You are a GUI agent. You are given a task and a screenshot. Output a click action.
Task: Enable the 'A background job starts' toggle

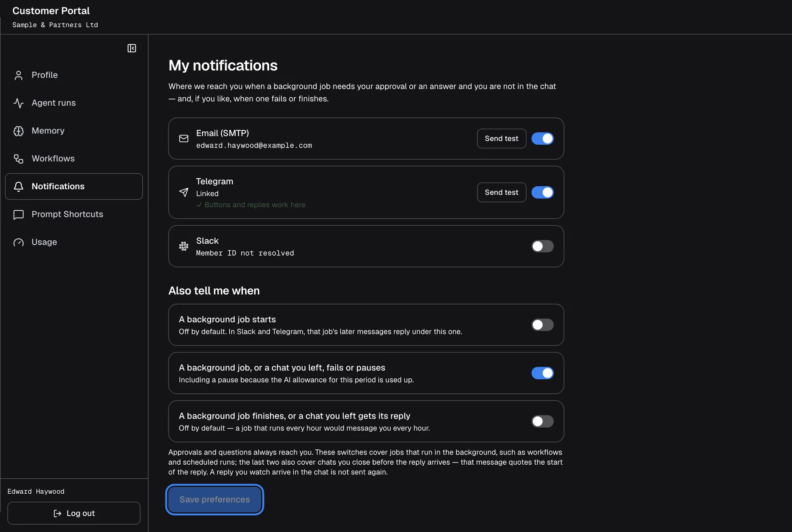click(x=543, y=325)
